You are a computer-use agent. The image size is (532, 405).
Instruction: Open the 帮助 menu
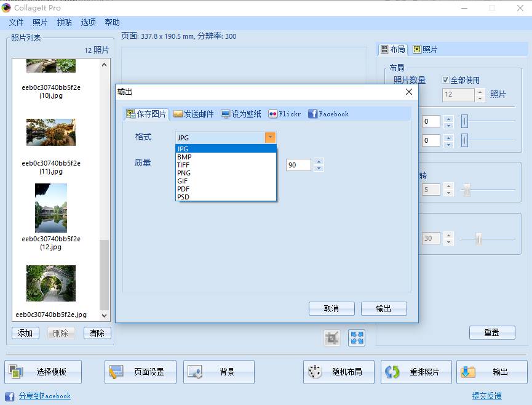tap(112, 22)
